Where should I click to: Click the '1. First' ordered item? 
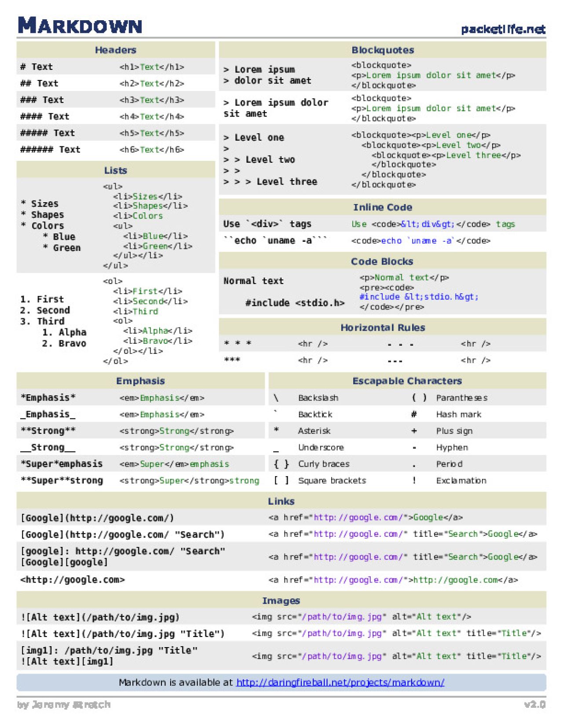tap(42, 299)
